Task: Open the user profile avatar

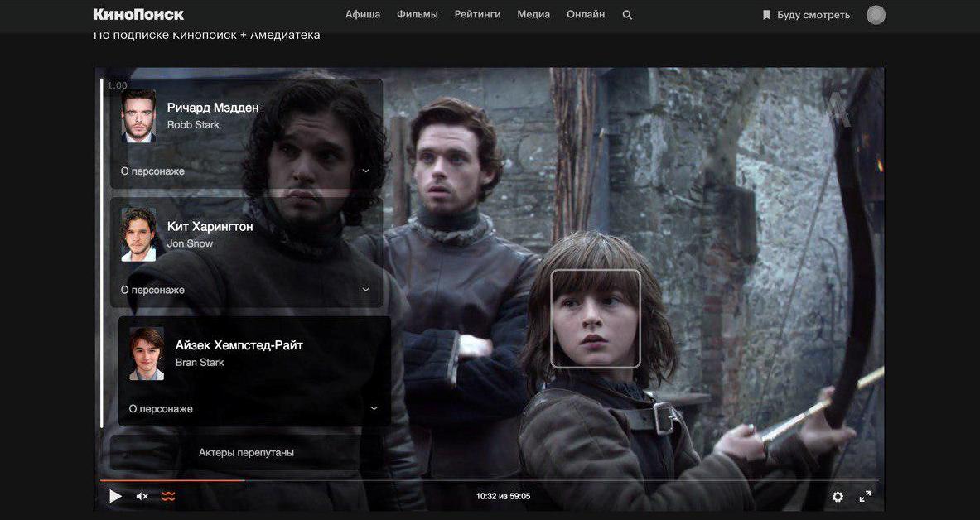Action: pyautogui.click(x=876, y=15)
